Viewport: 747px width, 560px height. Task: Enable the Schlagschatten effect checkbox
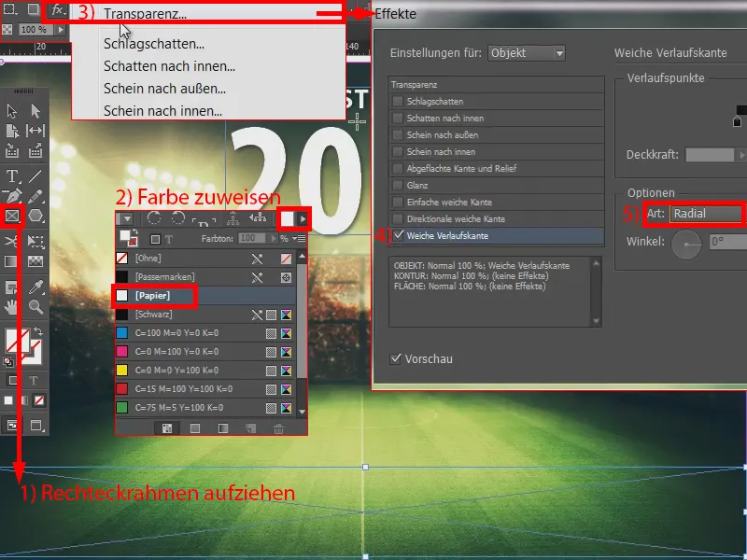coord(398,101)
